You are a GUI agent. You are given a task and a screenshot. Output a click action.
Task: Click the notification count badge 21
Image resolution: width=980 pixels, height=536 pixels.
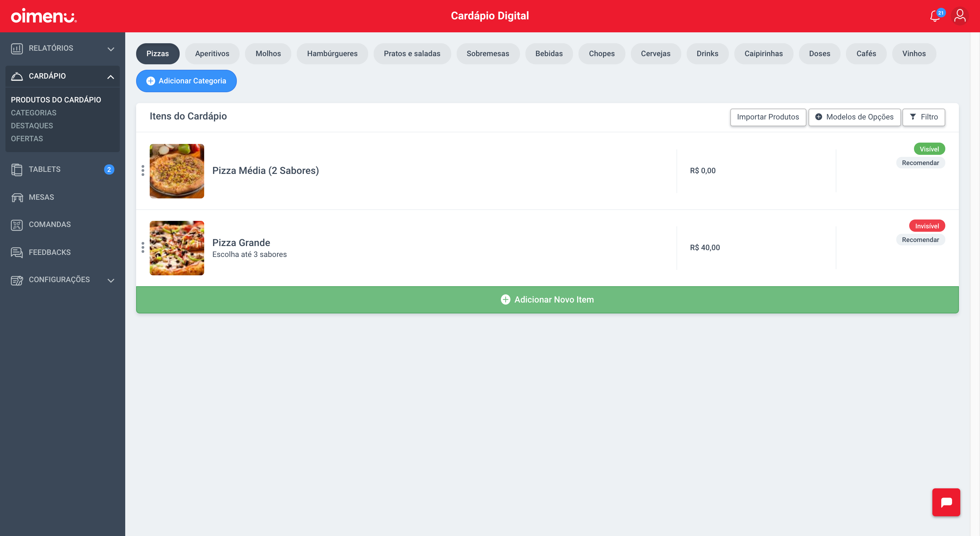click(941, 13)
